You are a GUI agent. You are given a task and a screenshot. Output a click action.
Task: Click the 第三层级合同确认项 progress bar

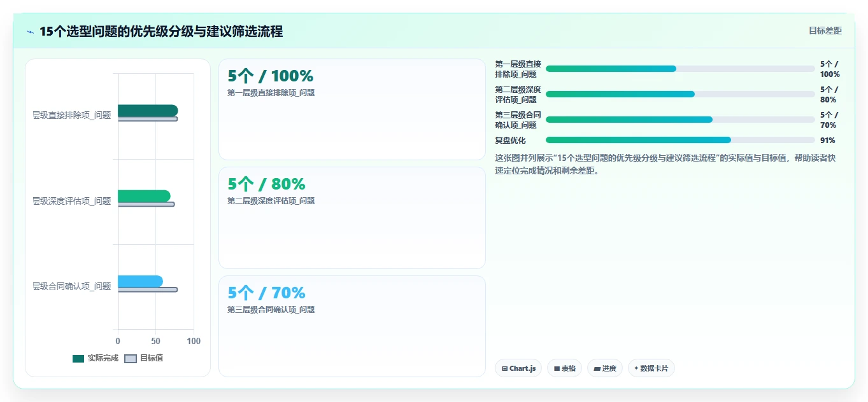(x=680, y=120)
